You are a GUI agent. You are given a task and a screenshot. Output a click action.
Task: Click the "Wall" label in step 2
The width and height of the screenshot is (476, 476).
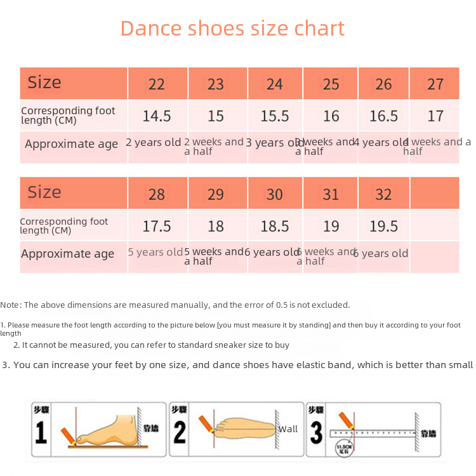click(288, 429)
